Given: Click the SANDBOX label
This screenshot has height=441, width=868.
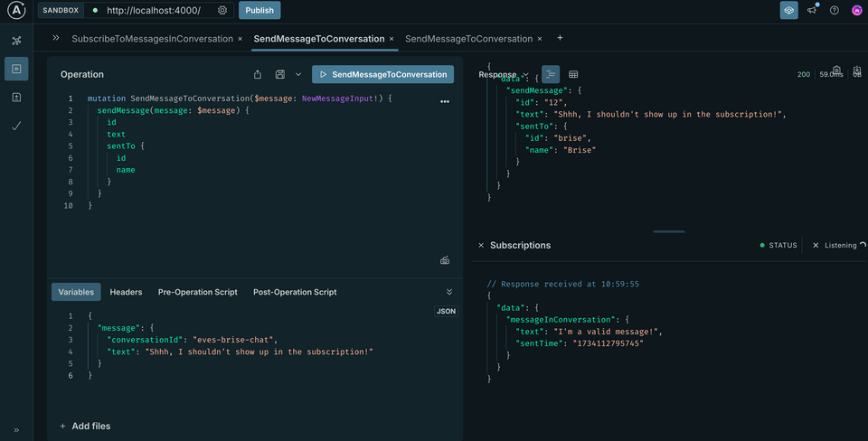Looking at the screenshot, I should pyautogui.click(x=61, y=11).
